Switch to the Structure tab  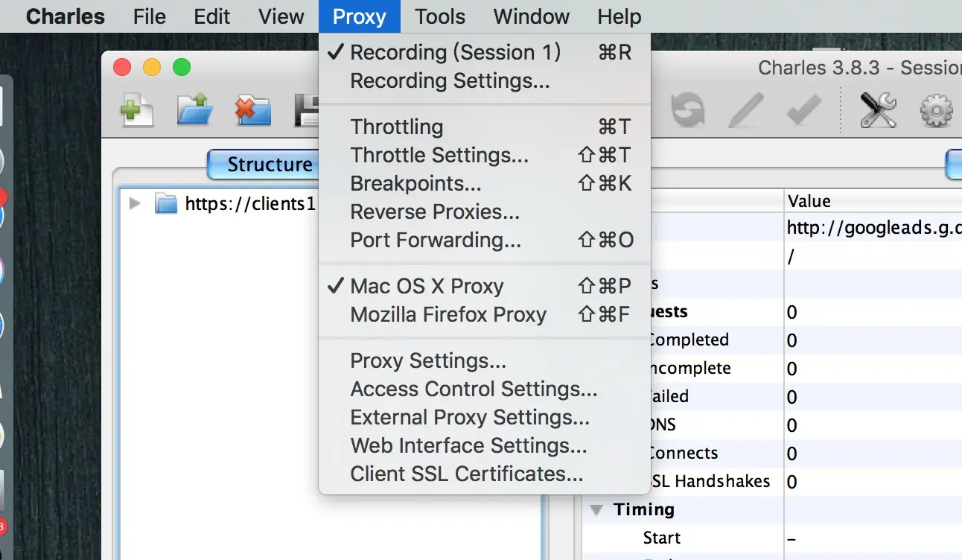click(x=264, y=165)
